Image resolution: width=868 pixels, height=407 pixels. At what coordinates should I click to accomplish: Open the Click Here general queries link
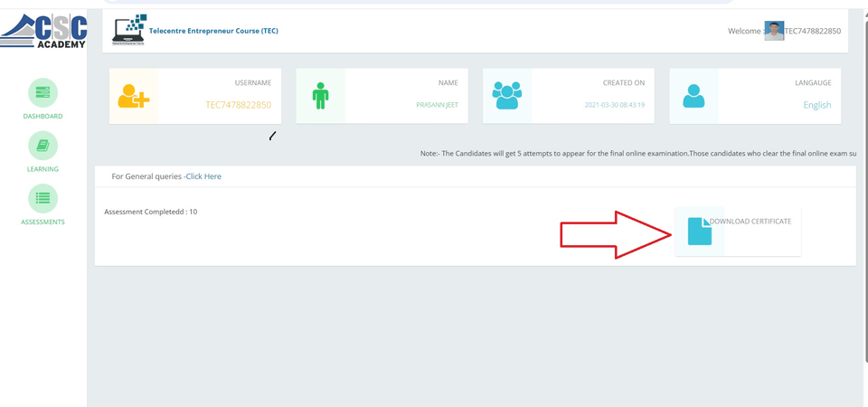[203, 176]
